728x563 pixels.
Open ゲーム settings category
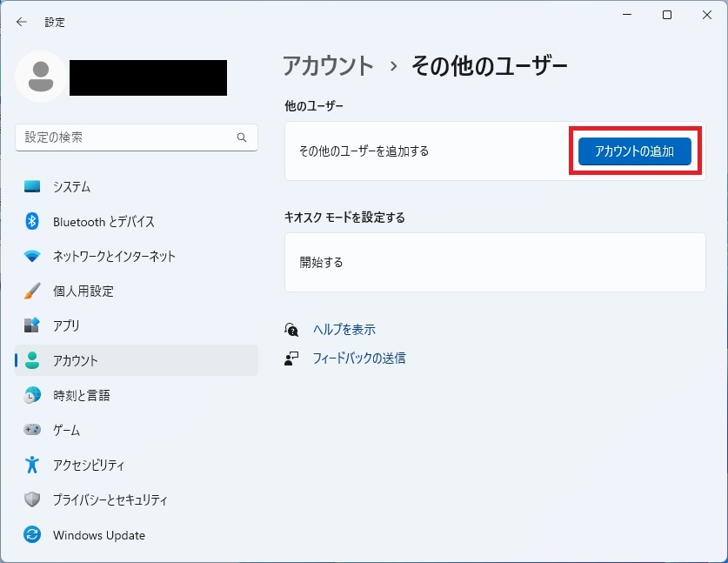tap(137, 430)
